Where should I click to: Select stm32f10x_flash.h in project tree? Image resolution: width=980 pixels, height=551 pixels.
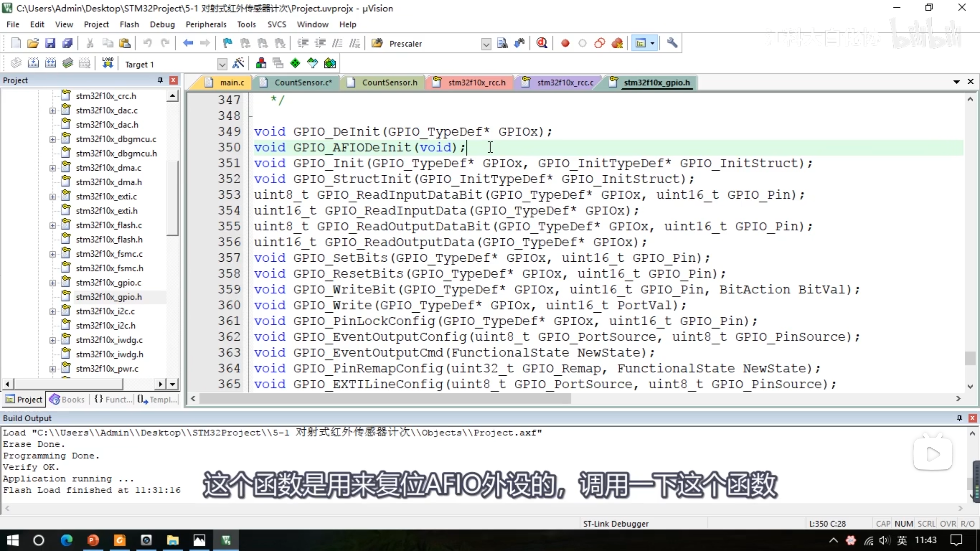click(x=109, y=240)
